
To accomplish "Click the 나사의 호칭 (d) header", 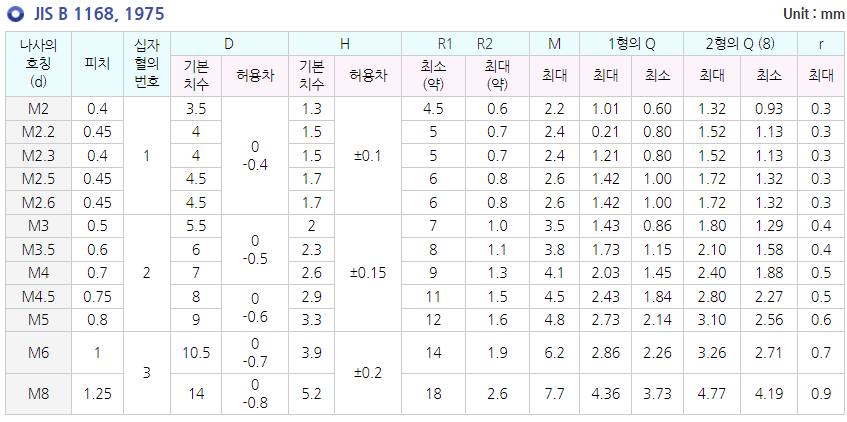I will (38, 64).
